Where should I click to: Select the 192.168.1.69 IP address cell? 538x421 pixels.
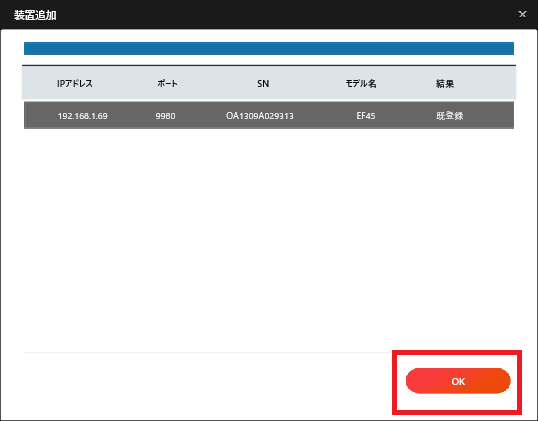pyautogui.click(x=83, y=116)
